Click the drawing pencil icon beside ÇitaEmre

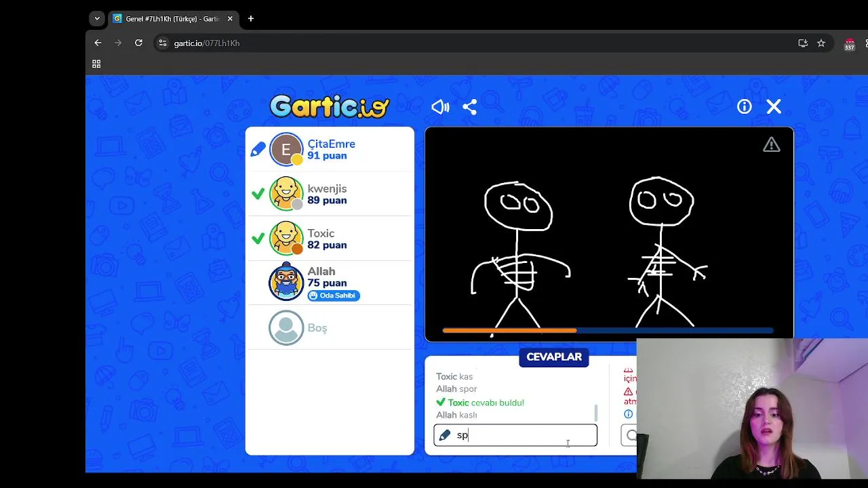pyautogui.click(x=258, y=149)
